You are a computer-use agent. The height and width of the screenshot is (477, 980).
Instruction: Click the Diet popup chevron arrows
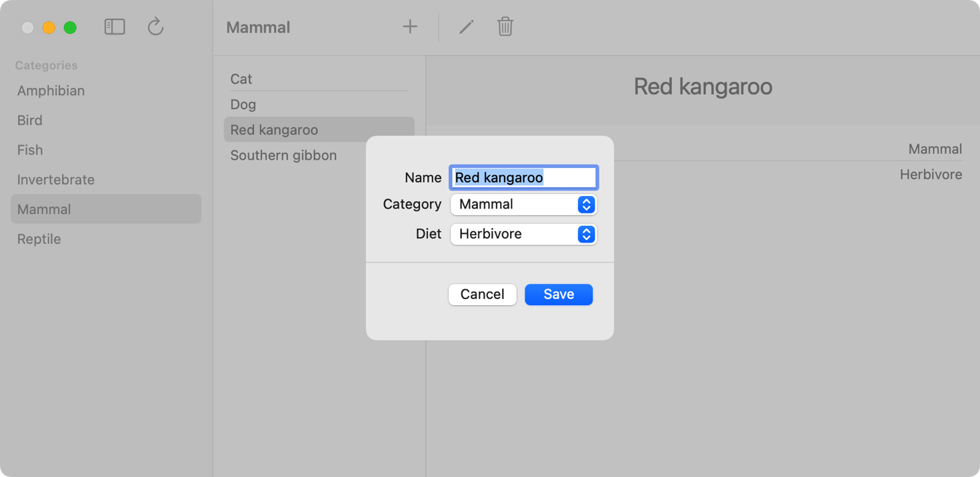click(x=586, y=234)
